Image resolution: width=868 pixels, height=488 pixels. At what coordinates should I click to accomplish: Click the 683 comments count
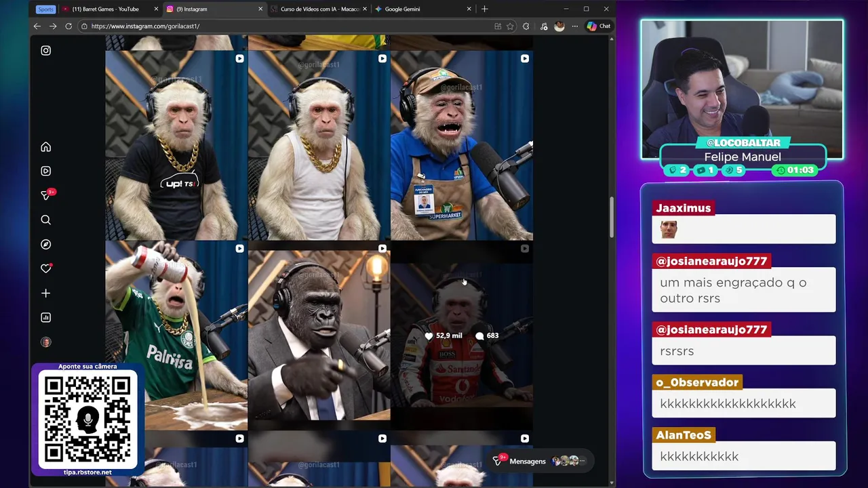tap(488, 335)
